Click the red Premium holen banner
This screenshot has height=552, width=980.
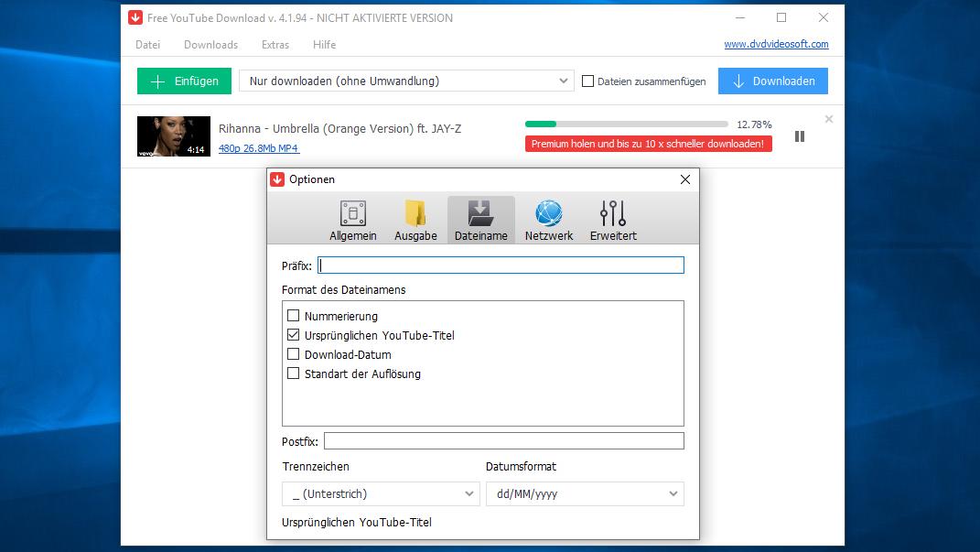(x=648, y=144)
